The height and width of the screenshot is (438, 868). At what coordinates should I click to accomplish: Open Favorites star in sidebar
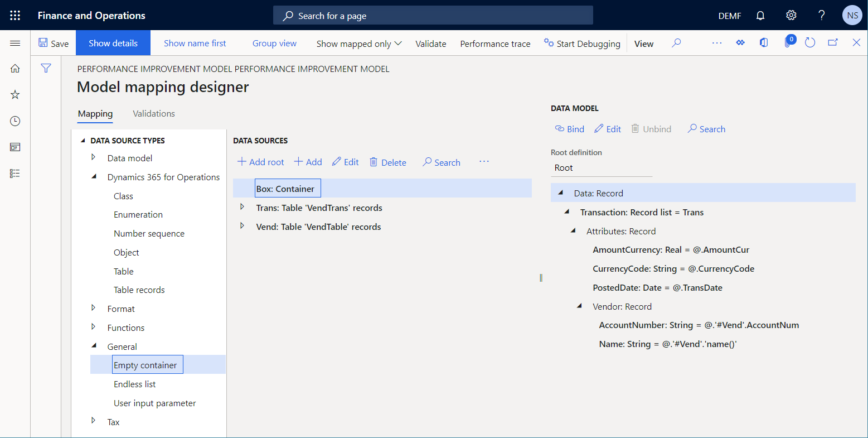coord(15,94)
